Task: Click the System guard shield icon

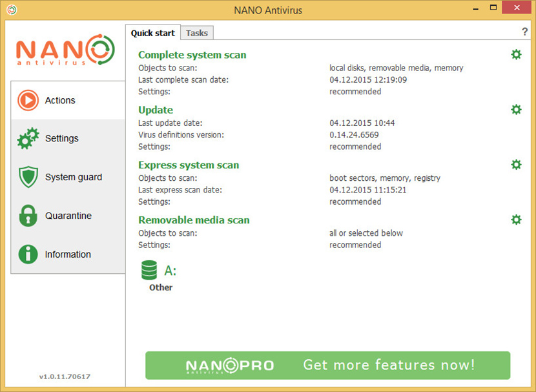Action: pos(28,177)
